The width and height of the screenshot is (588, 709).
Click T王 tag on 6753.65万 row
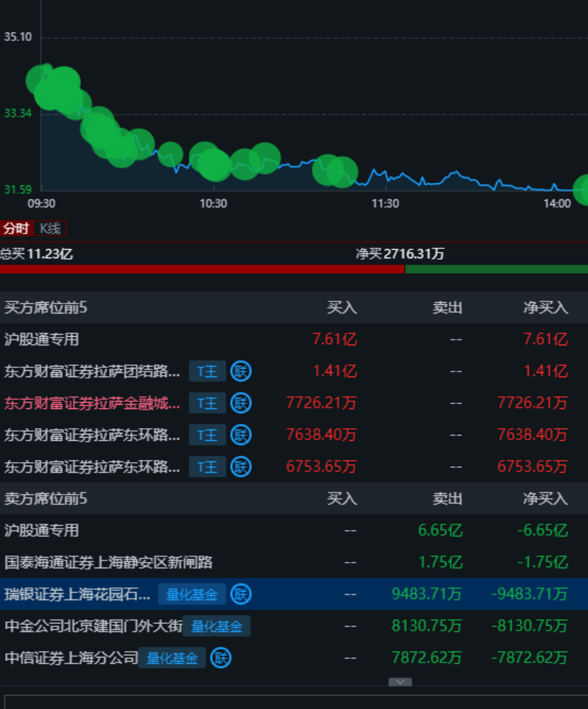point(207,467)
